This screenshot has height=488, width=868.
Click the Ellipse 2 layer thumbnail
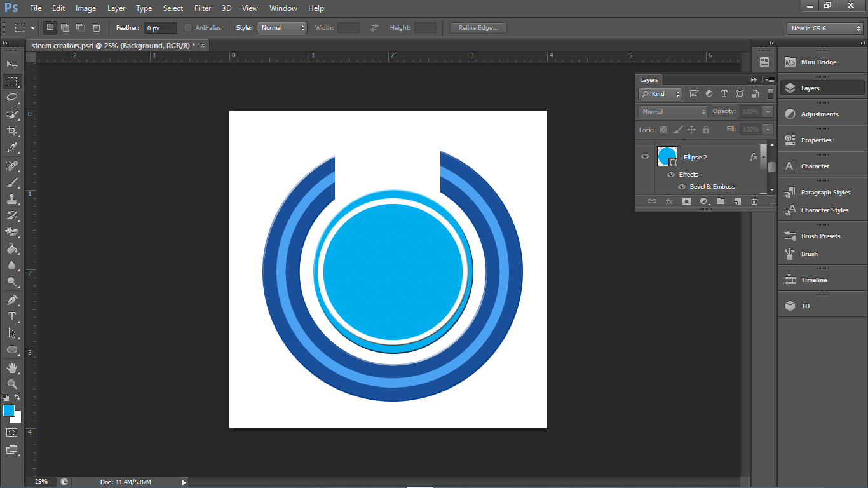tap(667, 156)
